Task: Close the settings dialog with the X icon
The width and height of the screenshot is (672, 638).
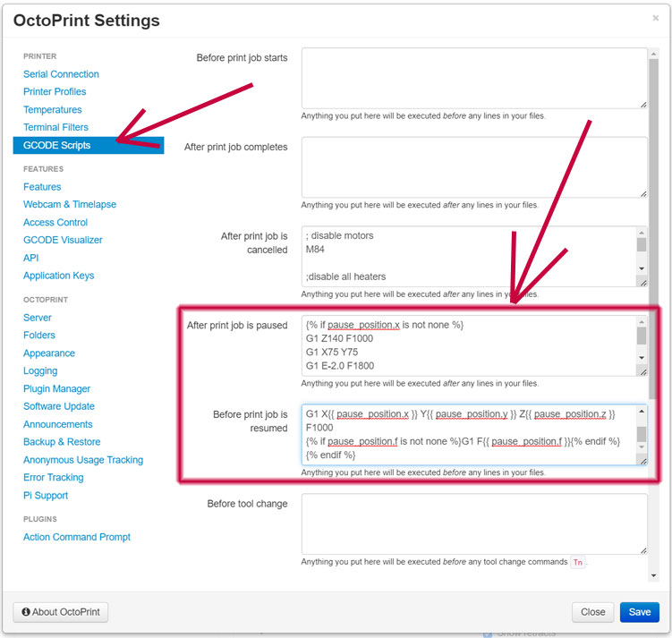Action: tap(655, 18)
